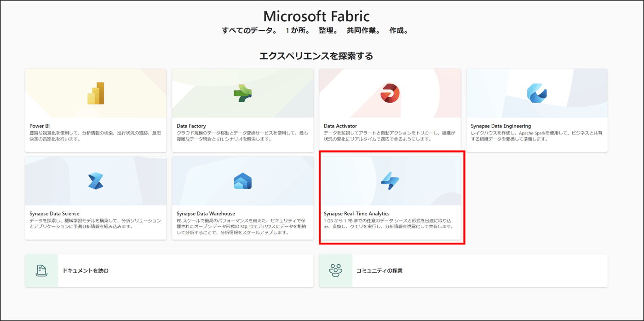Click the Synapse Data Warehouse description text
This screenshot has width=644, height=321.
point(242,227)
